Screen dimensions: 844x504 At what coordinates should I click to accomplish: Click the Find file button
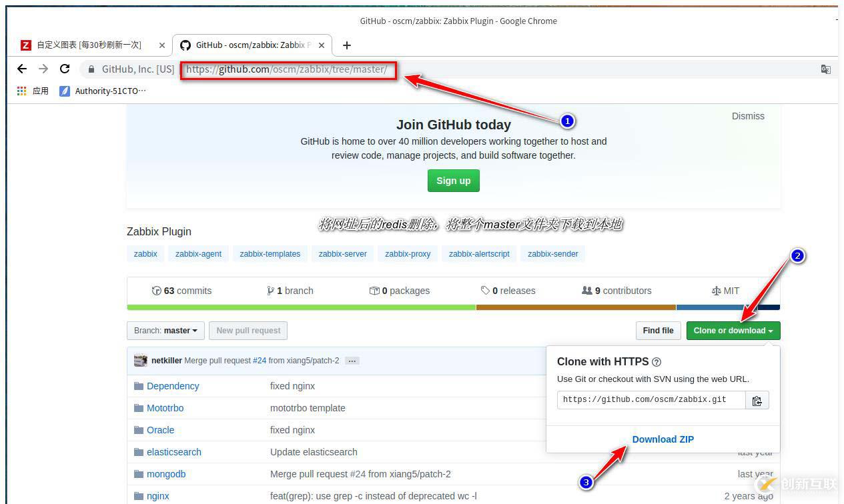(659, 331)
